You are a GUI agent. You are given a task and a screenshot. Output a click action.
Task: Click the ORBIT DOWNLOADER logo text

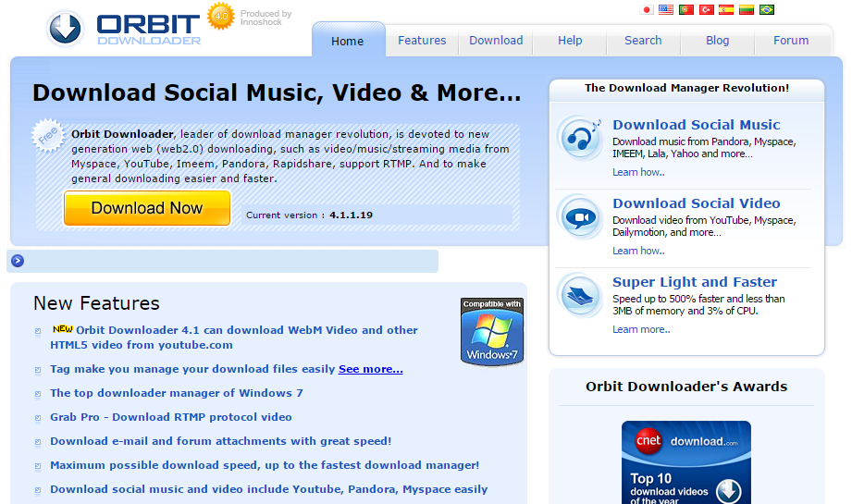tap(148, 30)
